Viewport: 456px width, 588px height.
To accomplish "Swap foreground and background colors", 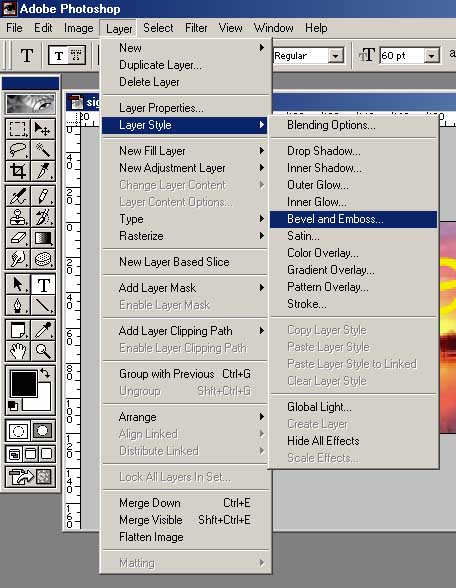I will tap(45, 373).
